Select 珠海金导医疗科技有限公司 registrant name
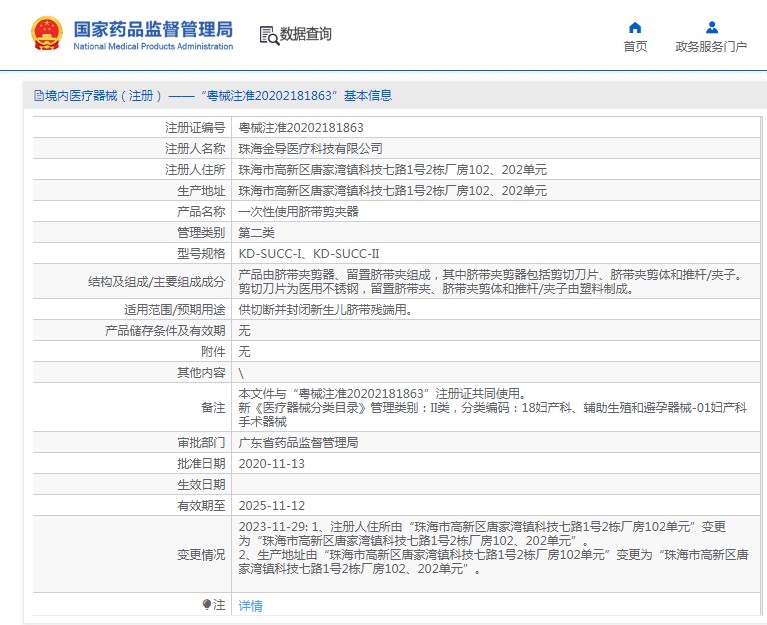This screenshot has height=625, width=767. [x=310, y=149]
